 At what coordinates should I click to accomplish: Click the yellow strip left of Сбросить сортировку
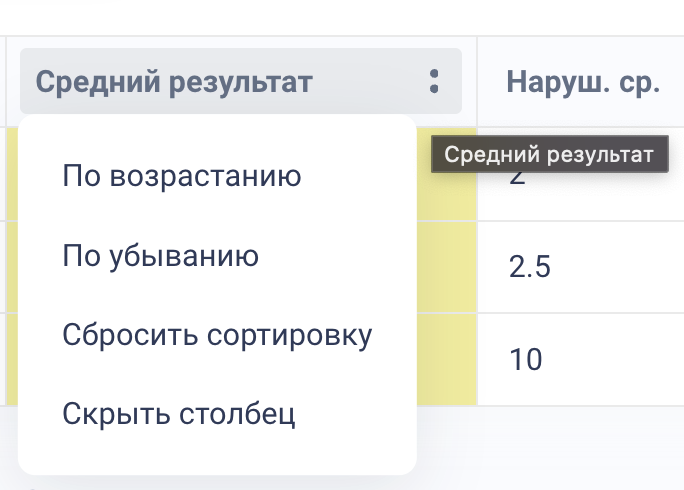pos(12,359)
